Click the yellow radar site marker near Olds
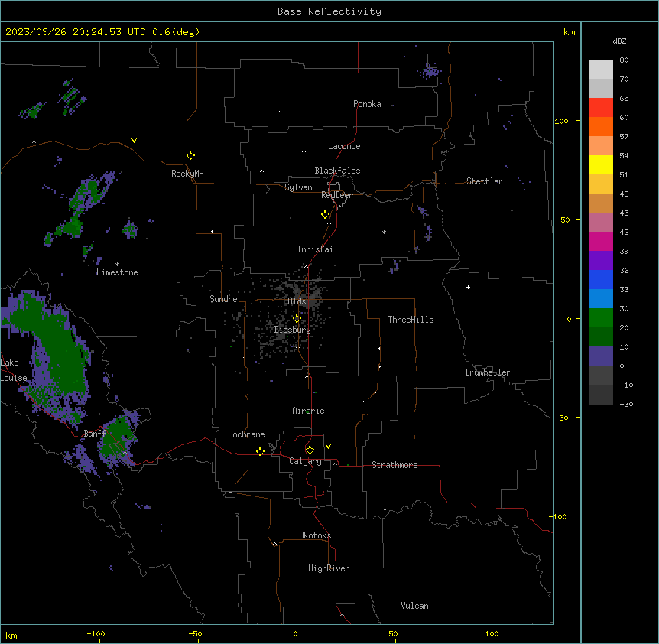Image resolution: width=659 pixels, height=644 pixels. [297, 319]
